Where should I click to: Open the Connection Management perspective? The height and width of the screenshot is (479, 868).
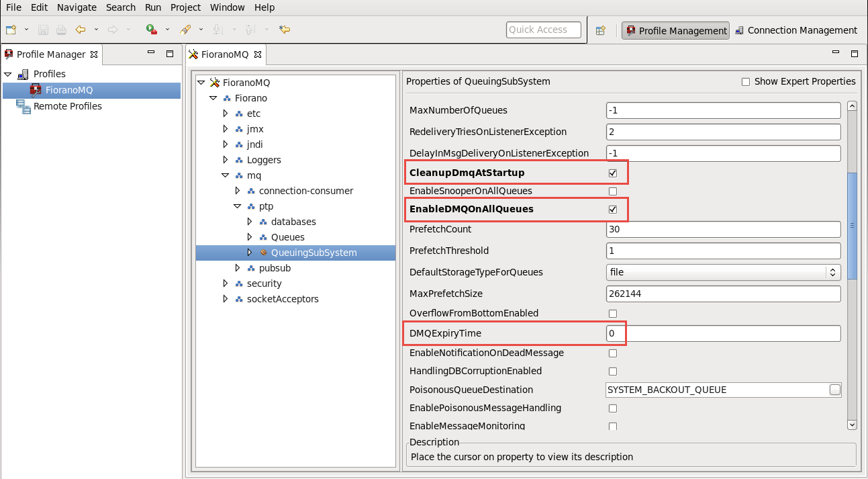796,30
